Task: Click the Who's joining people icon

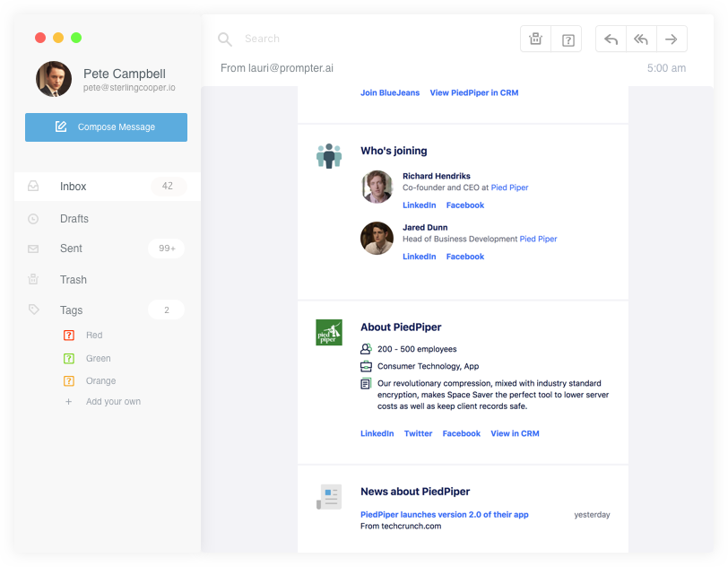Action: 329,156
